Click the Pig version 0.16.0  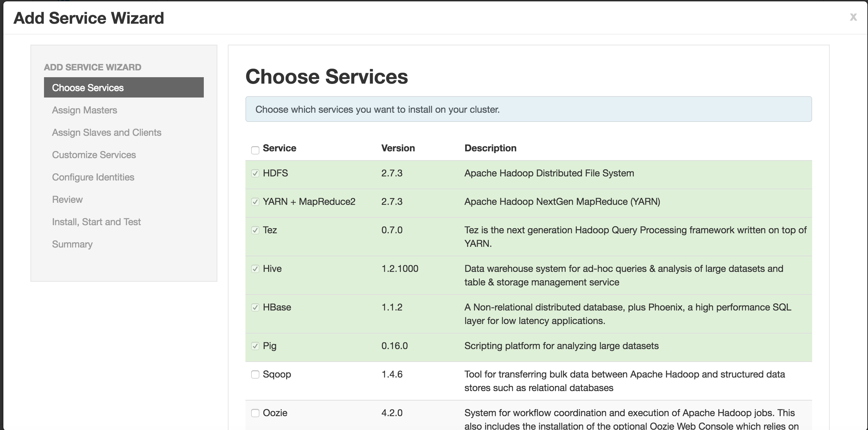pyautogui.click(x=395, y=346)
